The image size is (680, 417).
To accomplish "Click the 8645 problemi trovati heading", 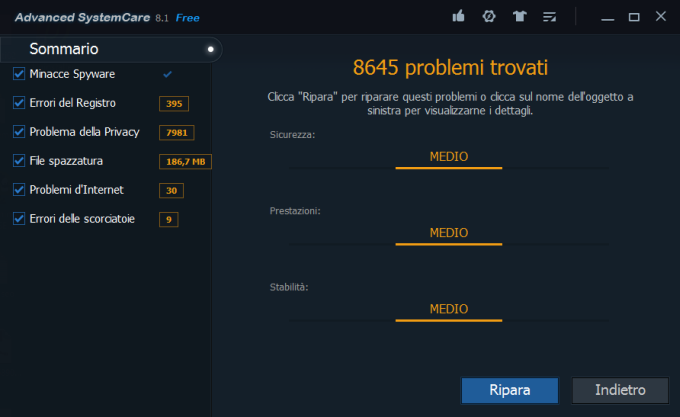I will pos(450,68).
